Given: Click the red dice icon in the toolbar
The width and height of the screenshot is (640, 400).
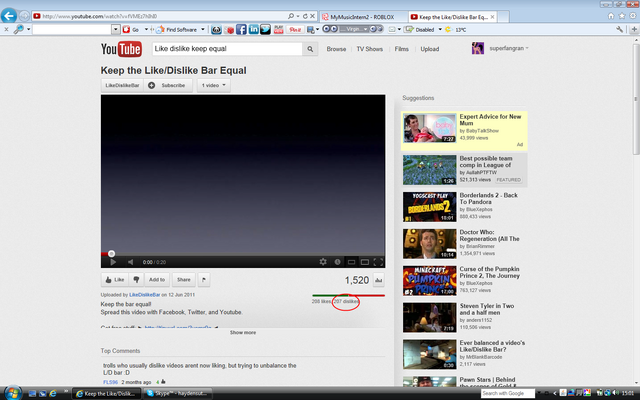Looking at the screenshot, I should [230, 30].
